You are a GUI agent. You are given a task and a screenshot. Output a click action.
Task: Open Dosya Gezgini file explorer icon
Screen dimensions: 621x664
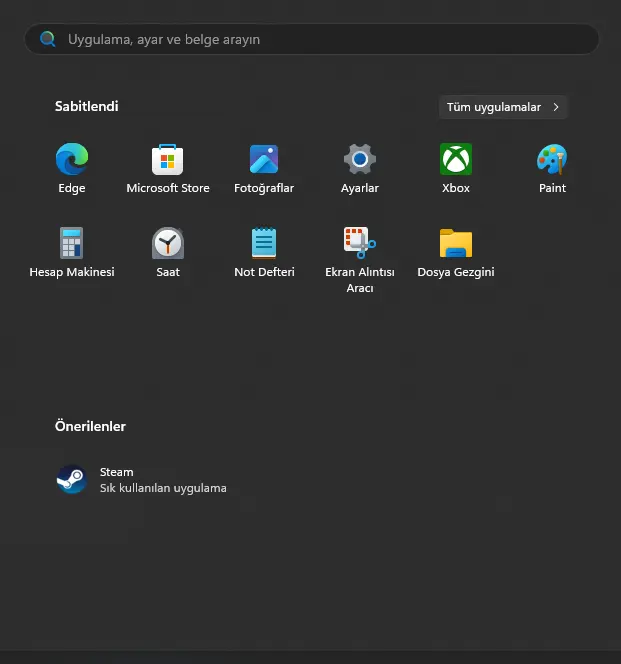point(456,243)
